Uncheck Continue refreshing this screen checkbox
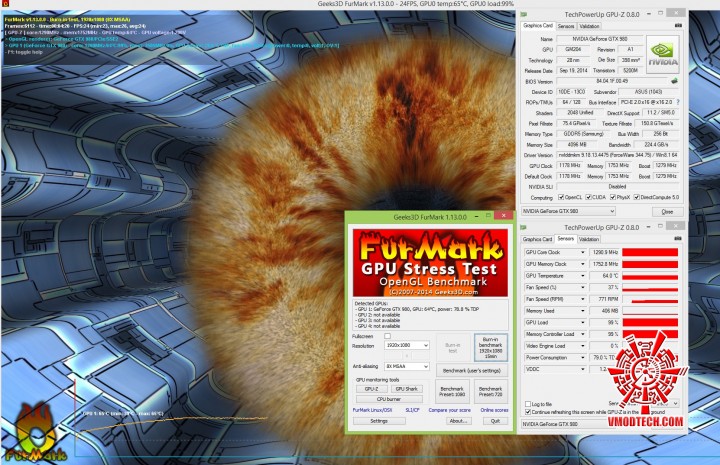Viewport: 720px width, 465px height. (x=528, y=412)
